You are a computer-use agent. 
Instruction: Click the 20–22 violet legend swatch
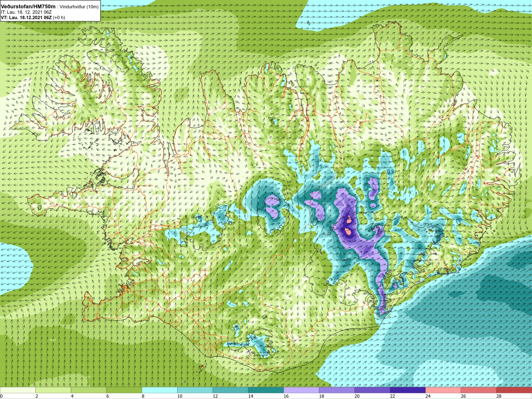372,390
